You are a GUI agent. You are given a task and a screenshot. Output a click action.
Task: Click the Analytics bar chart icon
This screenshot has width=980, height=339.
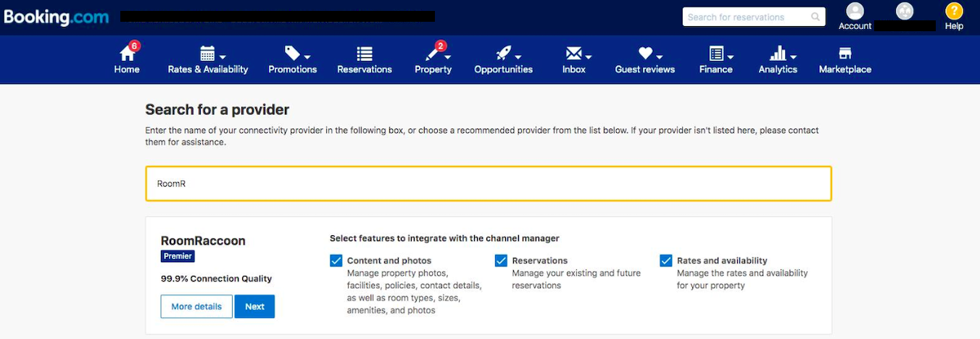[778, 53]
